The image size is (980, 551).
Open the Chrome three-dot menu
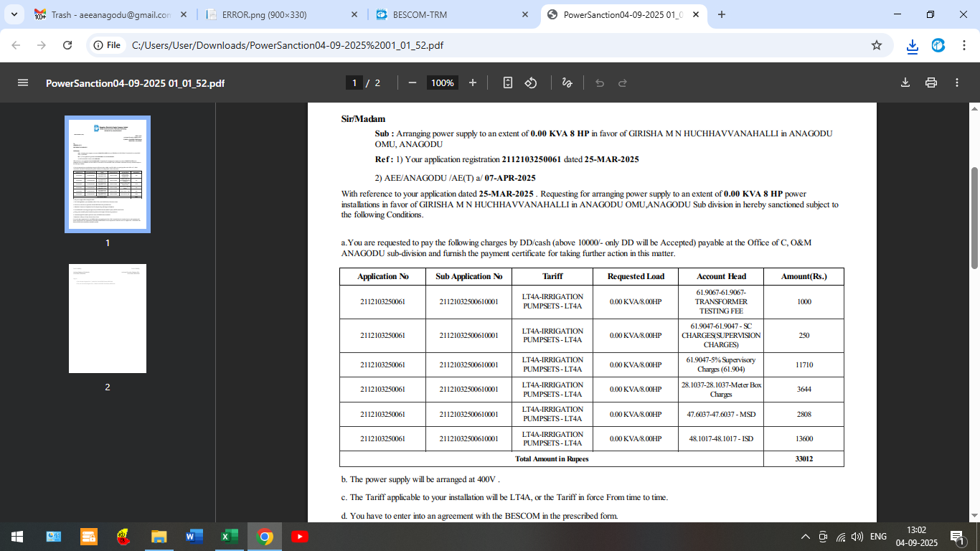click(963, 45)
